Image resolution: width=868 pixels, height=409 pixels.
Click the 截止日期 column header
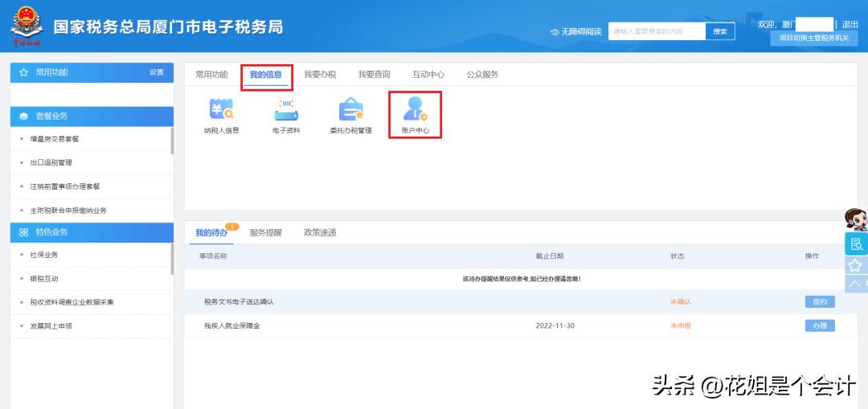550,256
